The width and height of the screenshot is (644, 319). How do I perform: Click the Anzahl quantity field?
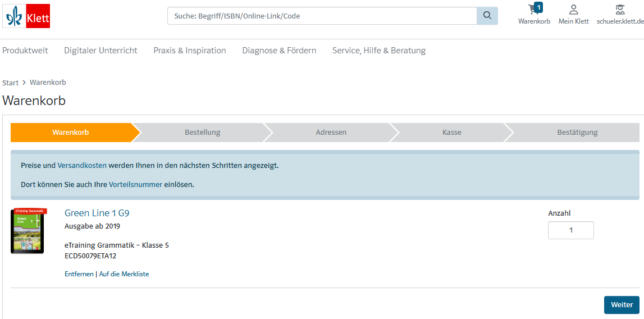[x=571, y=230]
